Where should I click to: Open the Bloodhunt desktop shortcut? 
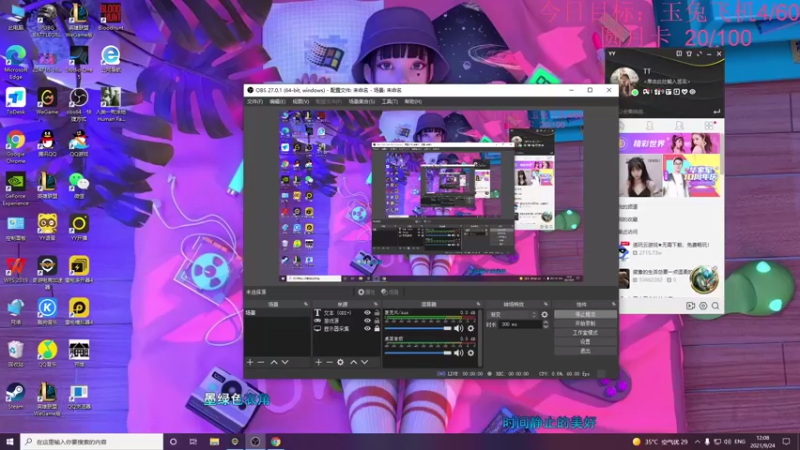(x=111, y=16)
